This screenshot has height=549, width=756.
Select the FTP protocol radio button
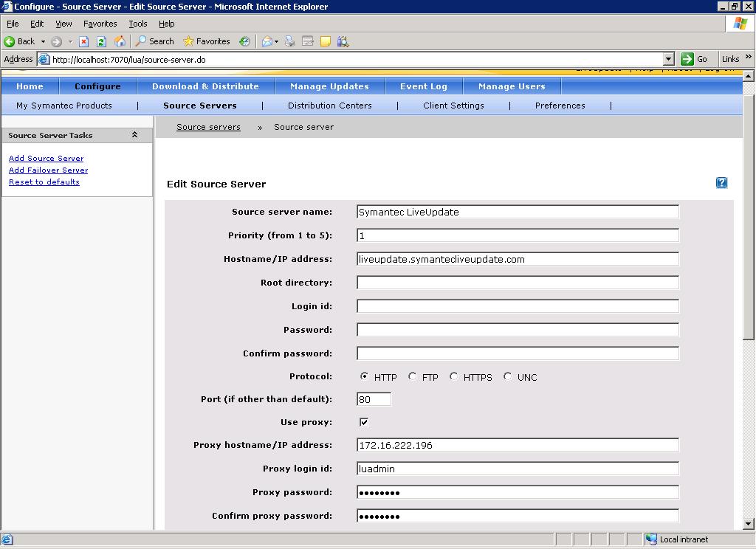412,376
